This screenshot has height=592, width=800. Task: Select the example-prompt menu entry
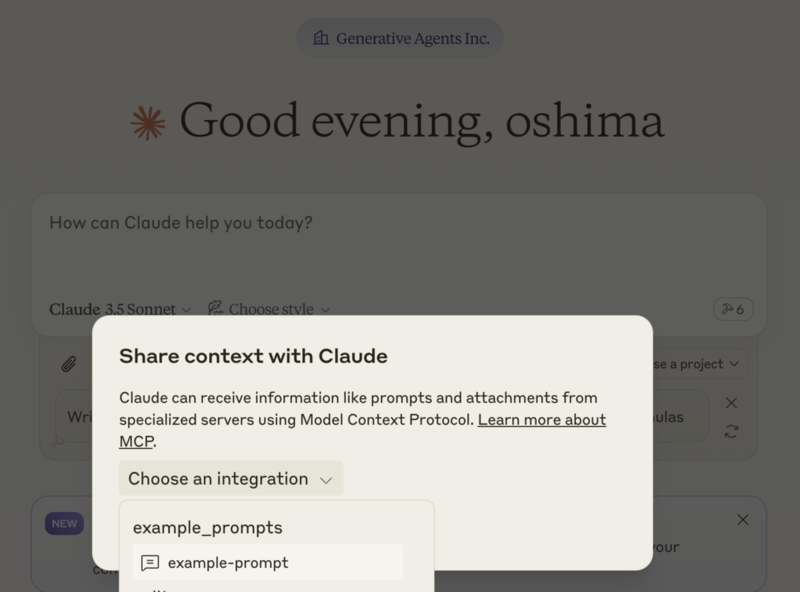point(268,562)
